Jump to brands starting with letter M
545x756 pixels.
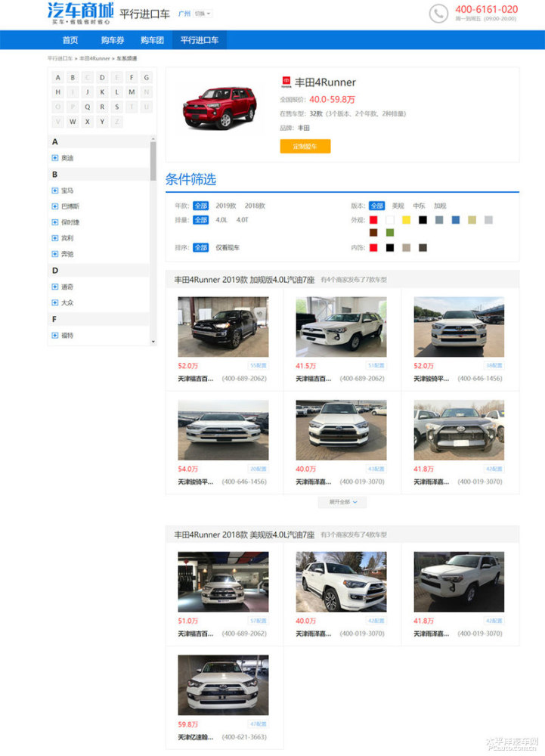point(132,92)
